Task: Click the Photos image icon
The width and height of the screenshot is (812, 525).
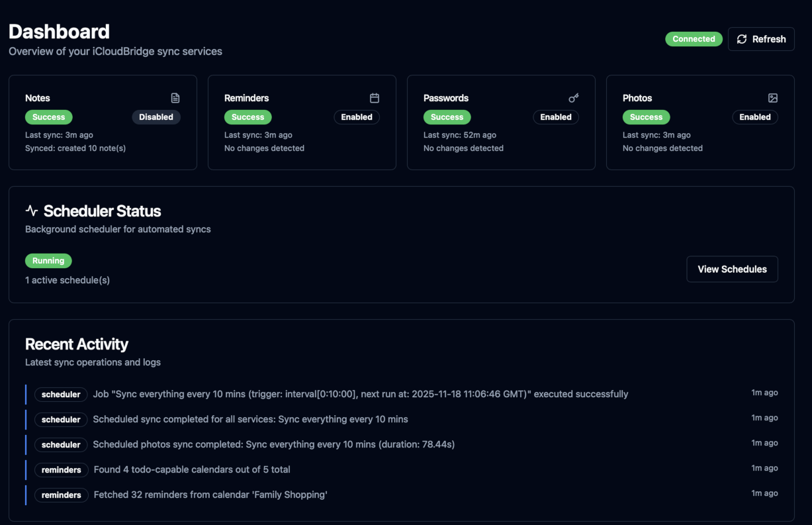Action: [x=773, y=98]
